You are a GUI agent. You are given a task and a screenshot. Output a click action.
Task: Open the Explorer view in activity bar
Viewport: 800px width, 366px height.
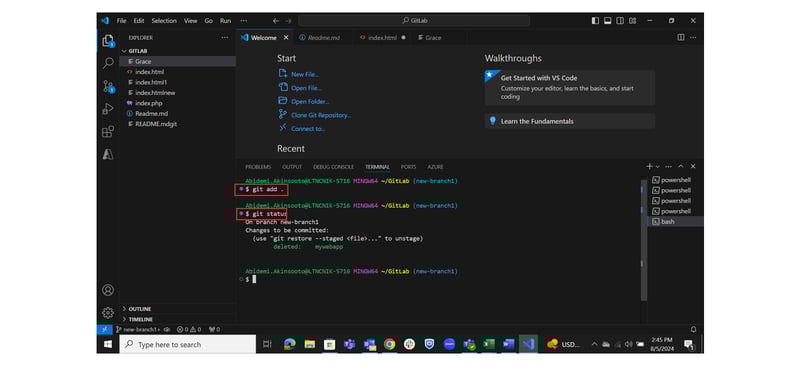tap(108, 40)
